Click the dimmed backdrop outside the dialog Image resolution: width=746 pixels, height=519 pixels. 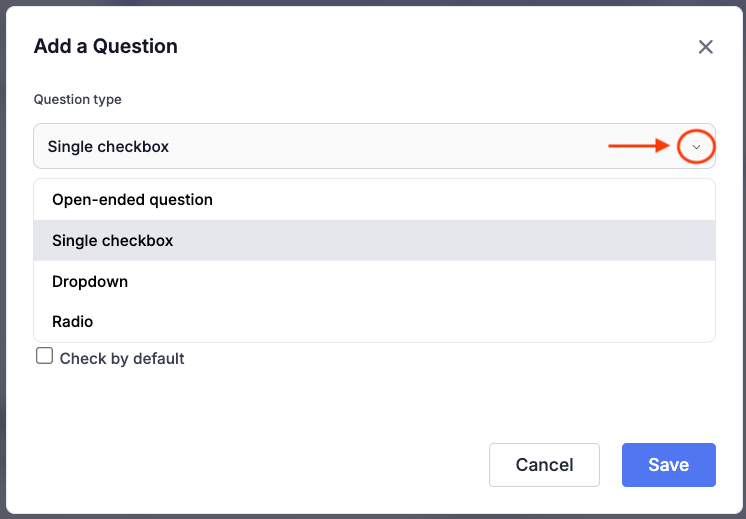(x=2, y=259)
